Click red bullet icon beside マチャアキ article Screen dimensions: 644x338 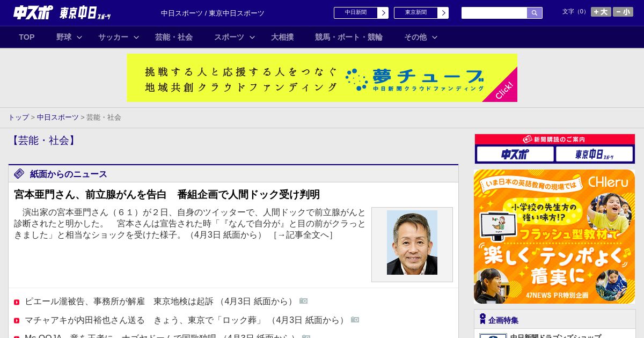click(17, 320)
